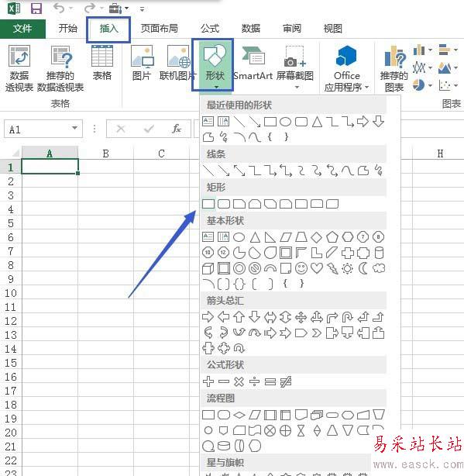Viewport: 464px width, 476px height.
Task: Select the Heart shape
Action: [x=317, y=268]
